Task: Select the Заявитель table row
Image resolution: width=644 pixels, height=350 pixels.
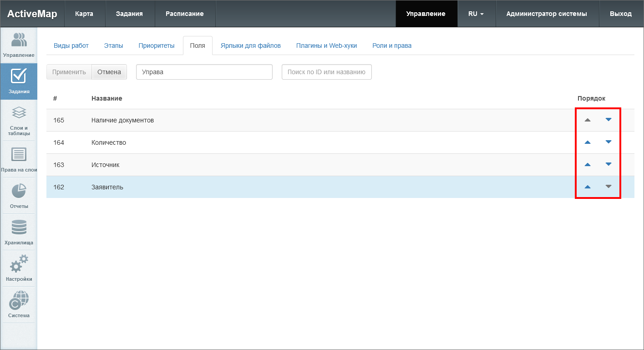Action: [273, 187]
